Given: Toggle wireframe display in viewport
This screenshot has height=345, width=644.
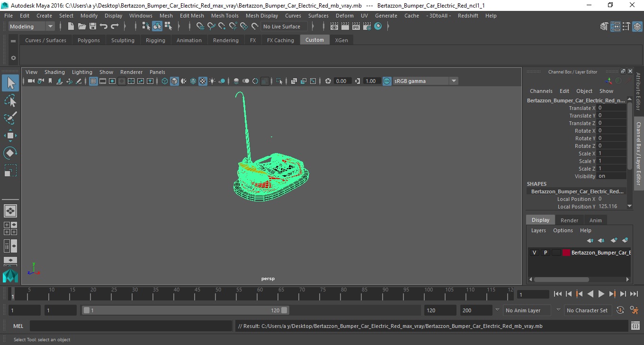Looking at the screenshot, I should point(165,81).
